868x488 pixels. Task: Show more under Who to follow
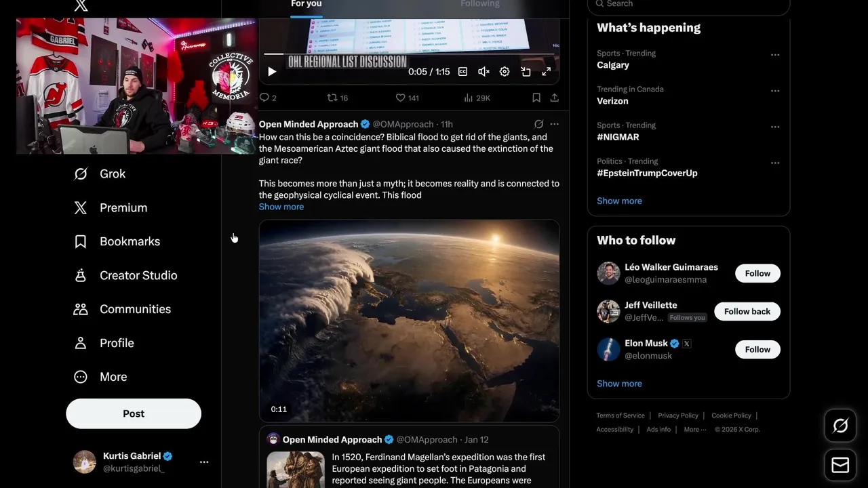coord(619,384)
